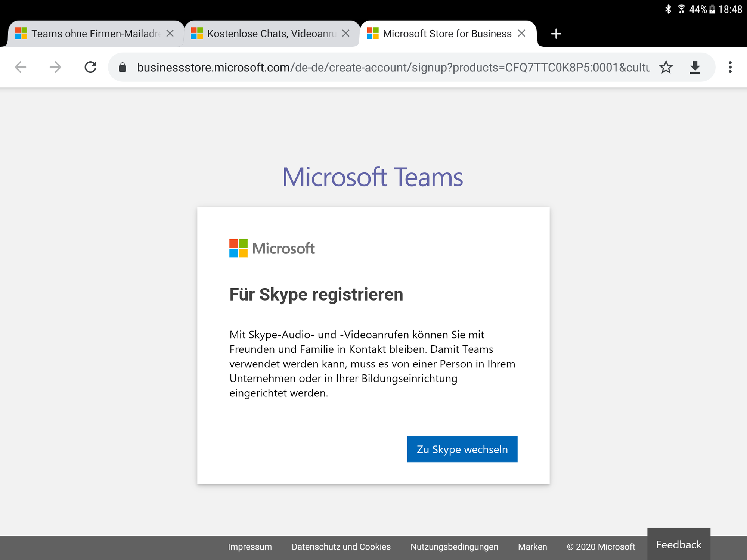Open Chrome's three-dot menu
The width and height of the screenshot is (747, 560).
tap(730, 67)
